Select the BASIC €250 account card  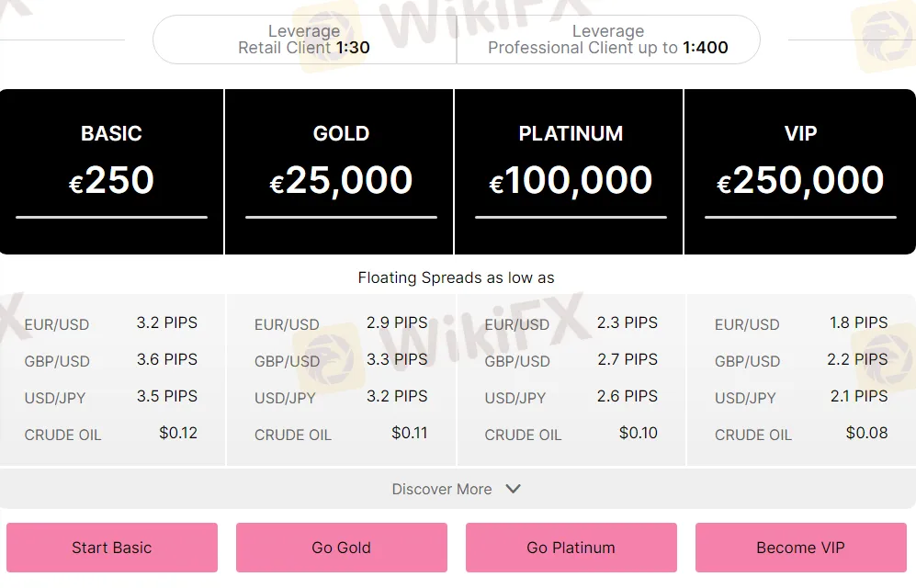[111, 172]
